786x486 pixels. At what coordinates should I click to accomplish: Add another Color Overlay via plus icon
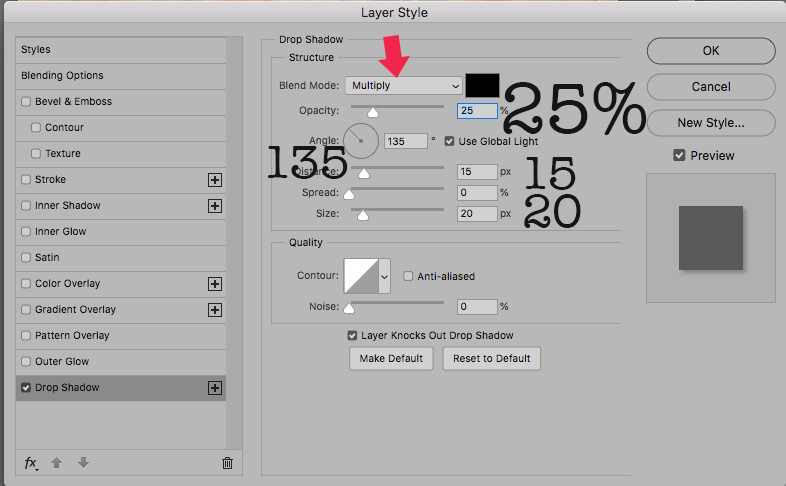click(215, 284)
